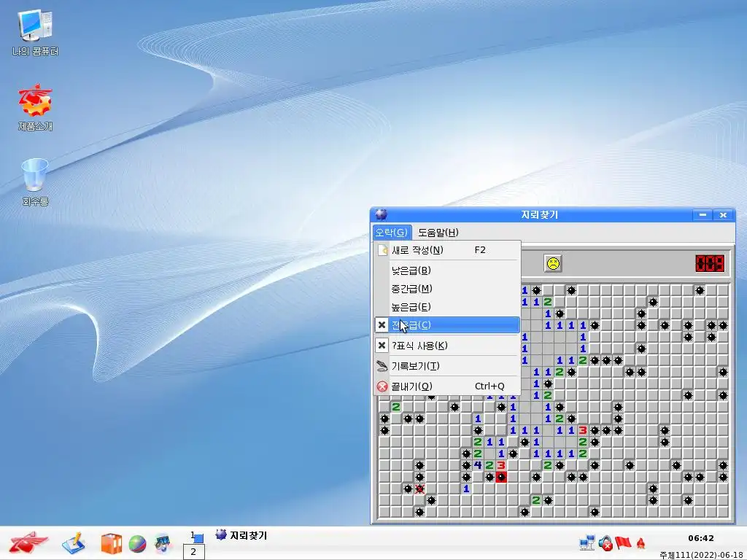Image resolution: width=747 pixels, height=560 pixels.
Task: Switch to workspace 2 in the pager
Action: 194,552
